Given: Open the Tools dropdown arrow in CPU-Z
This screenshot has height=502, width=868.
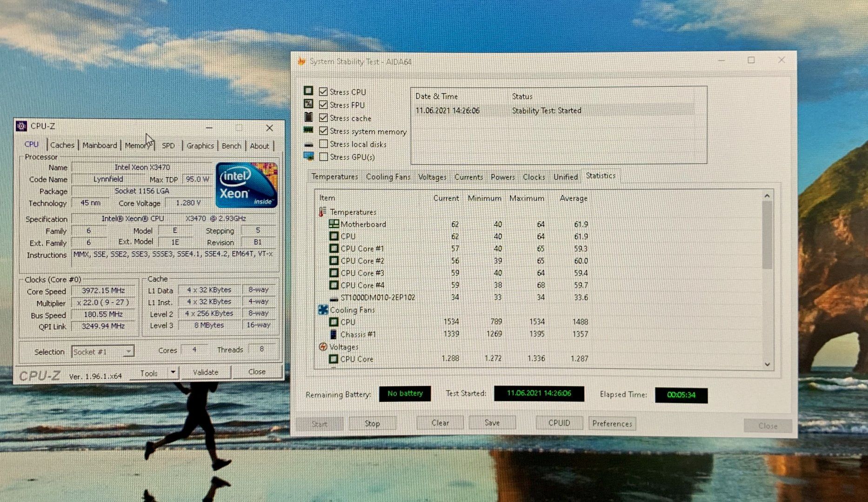Looking at the screenshot, I should coord(173,372).
